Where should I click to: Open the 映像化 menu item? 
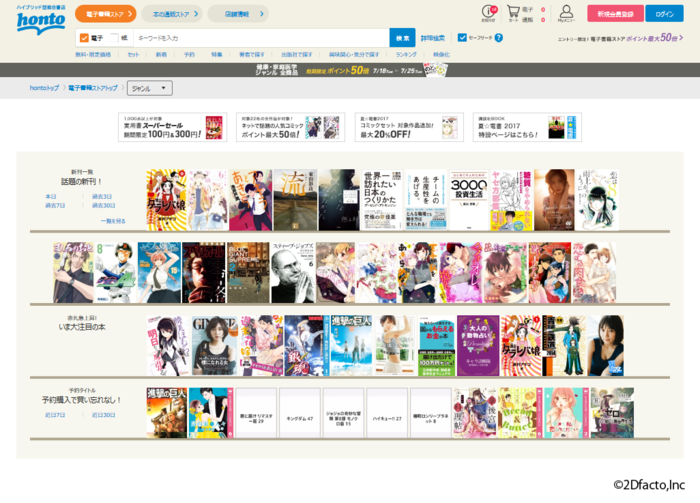coord(441,54)
